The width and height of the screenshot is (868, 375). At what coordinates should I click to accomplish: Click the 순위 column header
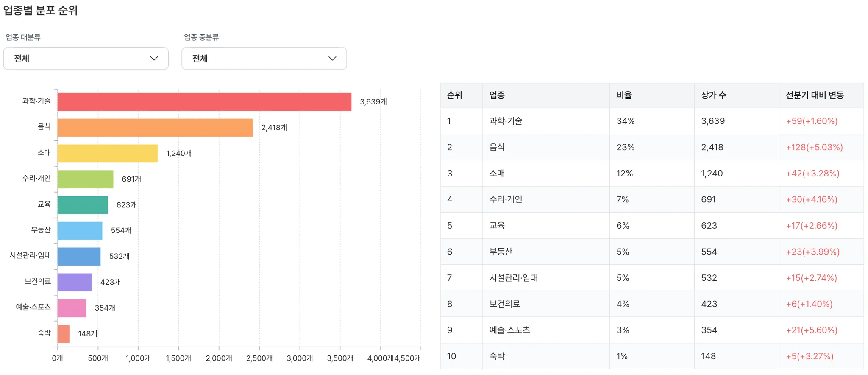(455, 95)
